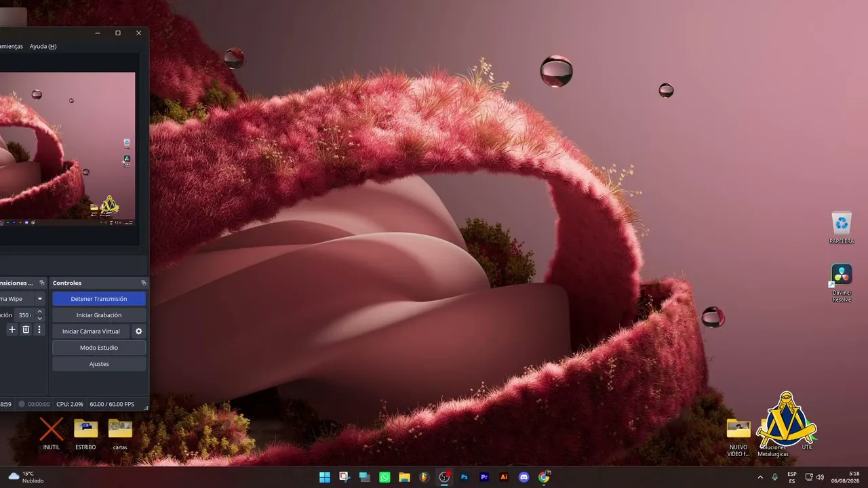Click the transition duration field showing 350

click(x=24, y=315)
